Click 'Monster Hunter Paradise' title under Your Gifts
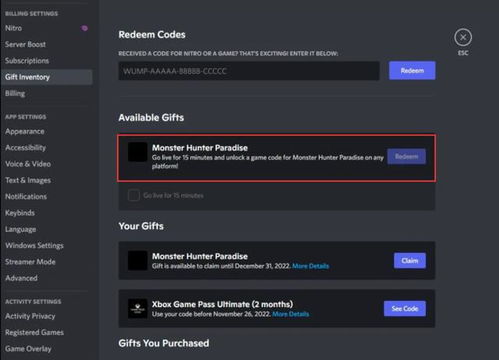Screen dimensions: 499x360 coord(200,256)
